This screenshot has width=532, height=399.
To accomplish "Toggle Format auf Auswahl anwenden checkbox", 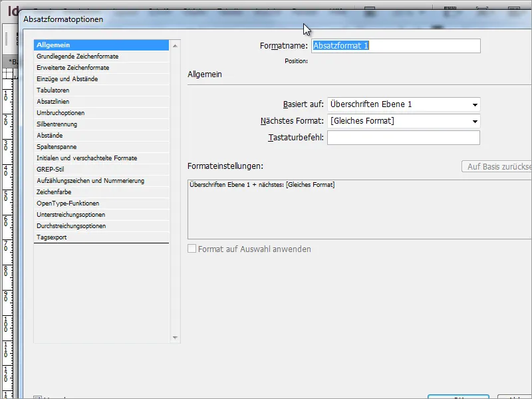I will point(192,249).
